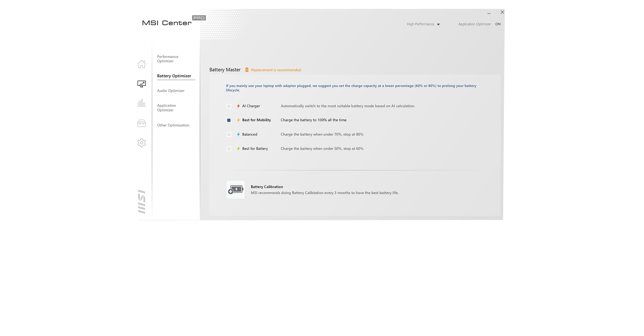Enable the AI Charger checkbox
Viewport: 644px width, 336px height.
pos(229,106)
